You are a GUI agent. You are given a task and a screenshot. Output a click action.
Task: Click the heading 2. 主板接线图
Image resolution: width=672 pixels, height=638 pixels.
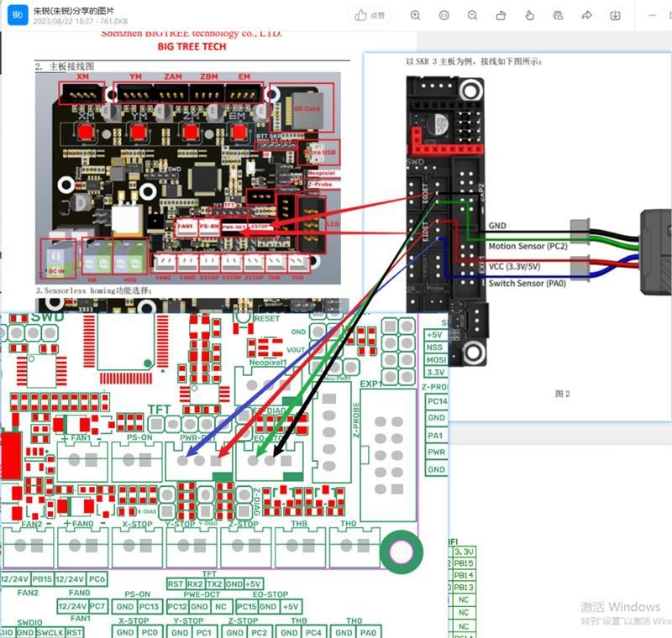pyautogui.click(x=65, y=66)
